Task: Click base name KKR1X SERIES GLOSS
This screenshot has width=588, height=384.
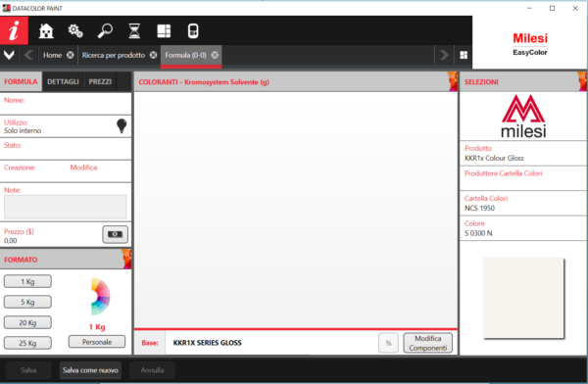Action: coord(208,343)
